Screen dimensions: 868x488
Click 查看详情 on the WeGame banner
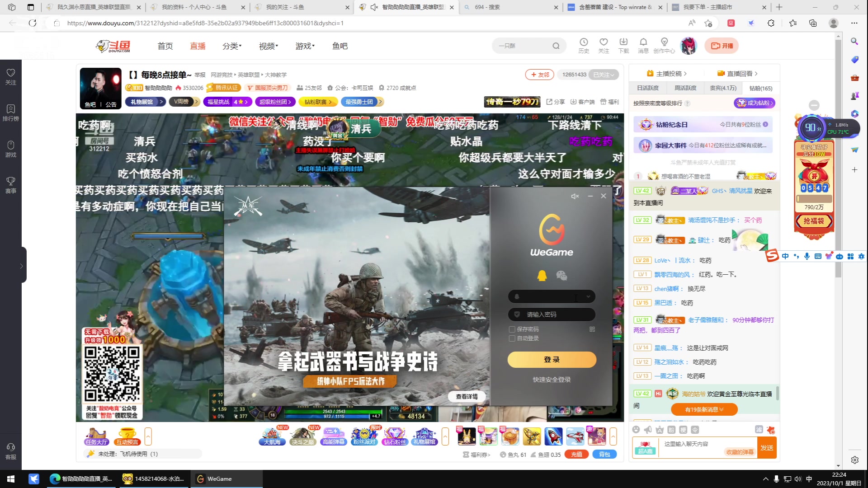(x=467, y=397)
